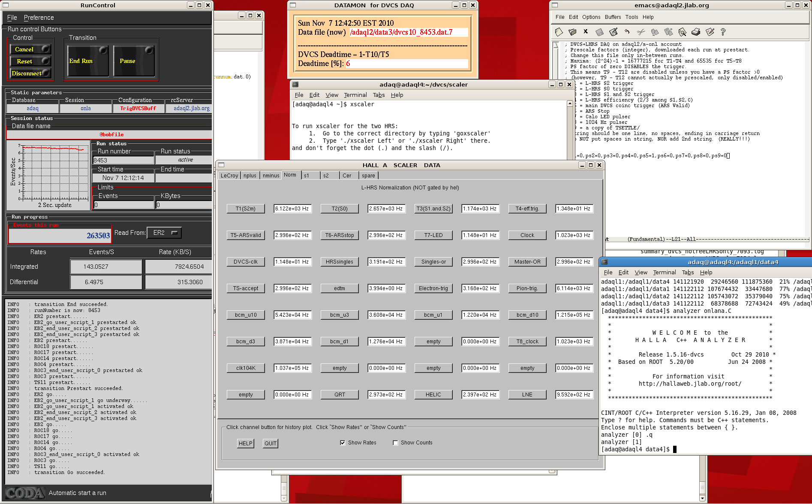
Task: Click the Open Folder icon in the emacs toolbar
Action: pyautogui.click(x=572, y=32)
